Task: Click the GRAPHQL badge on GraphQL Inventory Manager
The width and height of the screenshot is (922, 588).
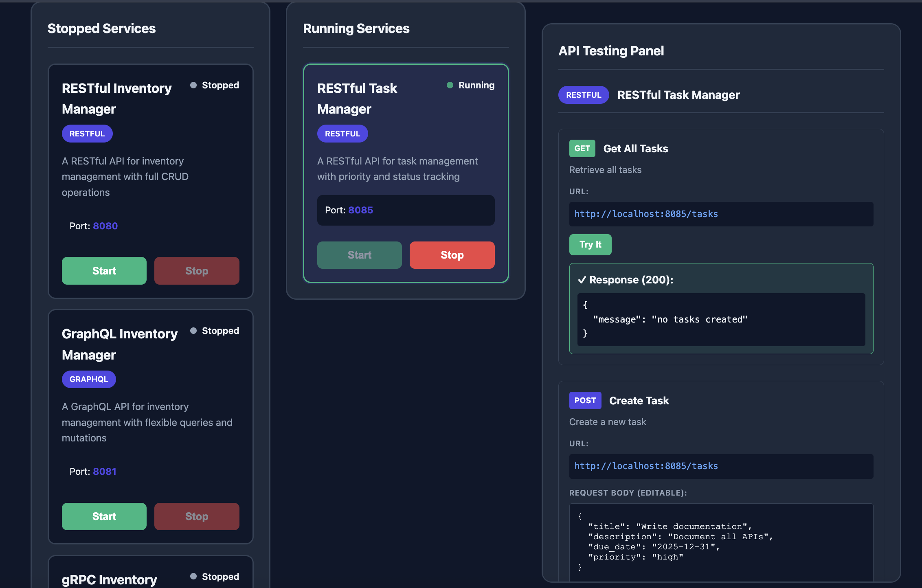Action: click(x=88, y=379)
